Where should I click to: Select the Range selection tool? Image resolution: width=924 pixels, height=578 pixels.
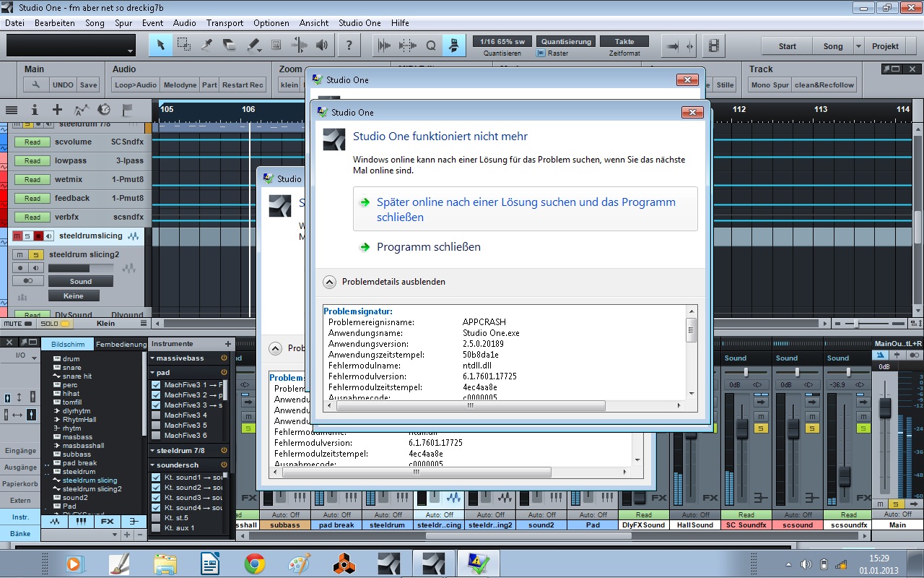pyautogui.click(x=183, y=46)
